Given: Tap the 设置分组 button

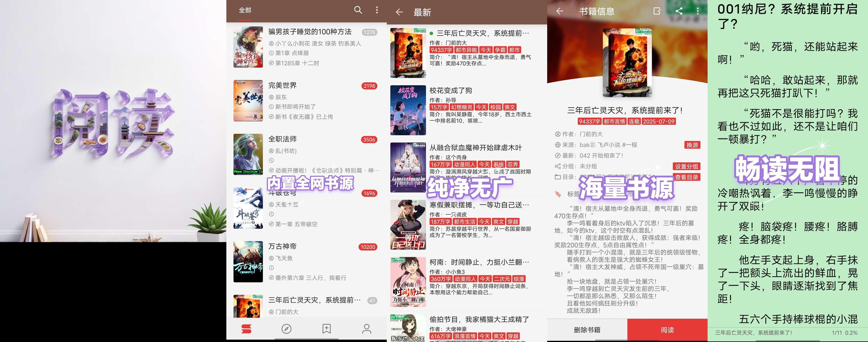Looking at the screenshot, I should [x=686, y=166].
